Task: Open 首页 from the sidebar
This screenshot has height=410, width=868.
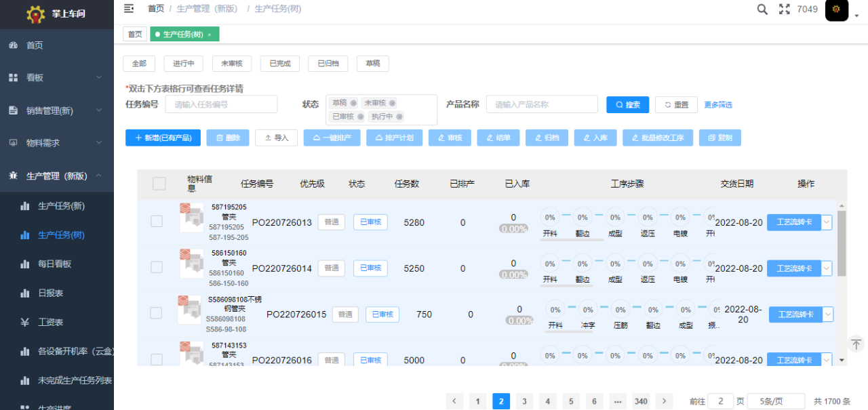Action: coord(35,45)
